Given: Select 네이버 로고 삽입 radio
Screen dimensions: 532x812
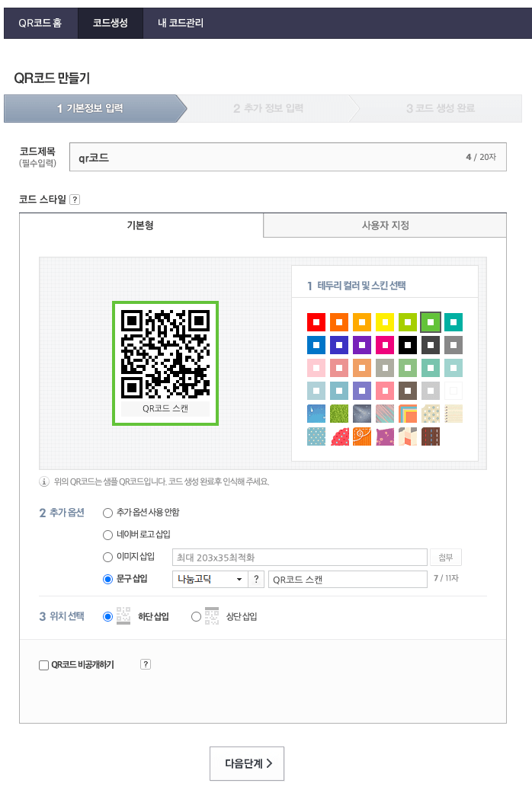Looking at the screenshot, I should click(x=107, y=535).
